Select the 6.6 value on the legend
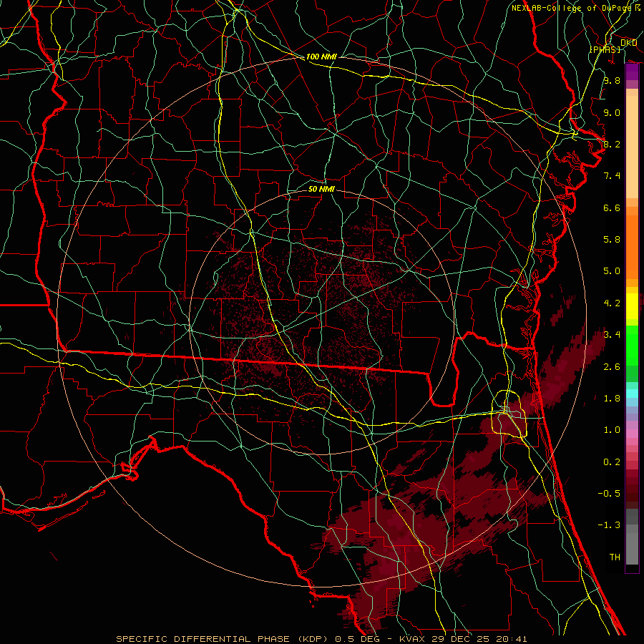The height and width of the screenshot is (644, 644). pos(612,208)
